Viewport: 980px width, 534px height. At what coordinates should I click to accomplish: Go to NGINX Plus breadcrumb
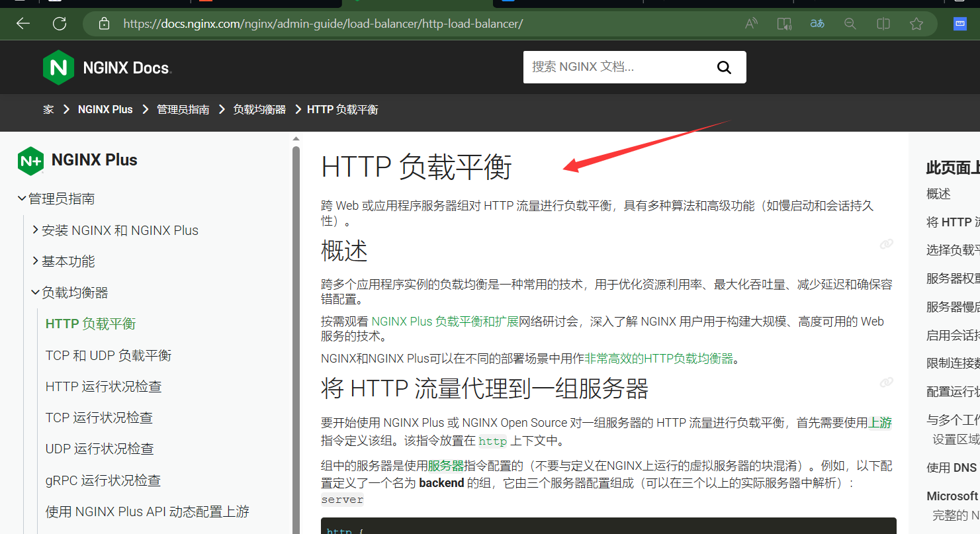(105, 110)
